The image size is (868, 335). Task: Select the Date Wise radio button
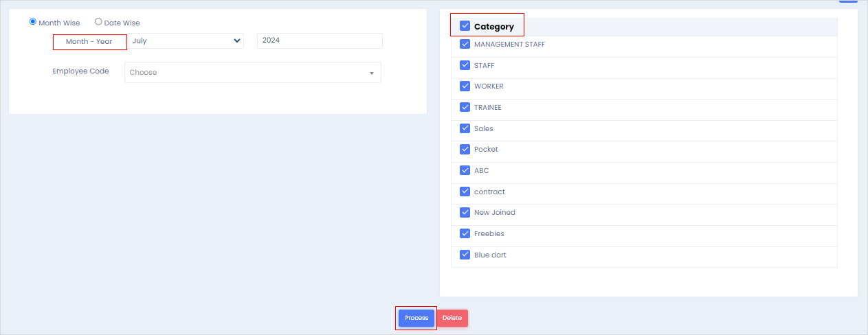[98, 22]
